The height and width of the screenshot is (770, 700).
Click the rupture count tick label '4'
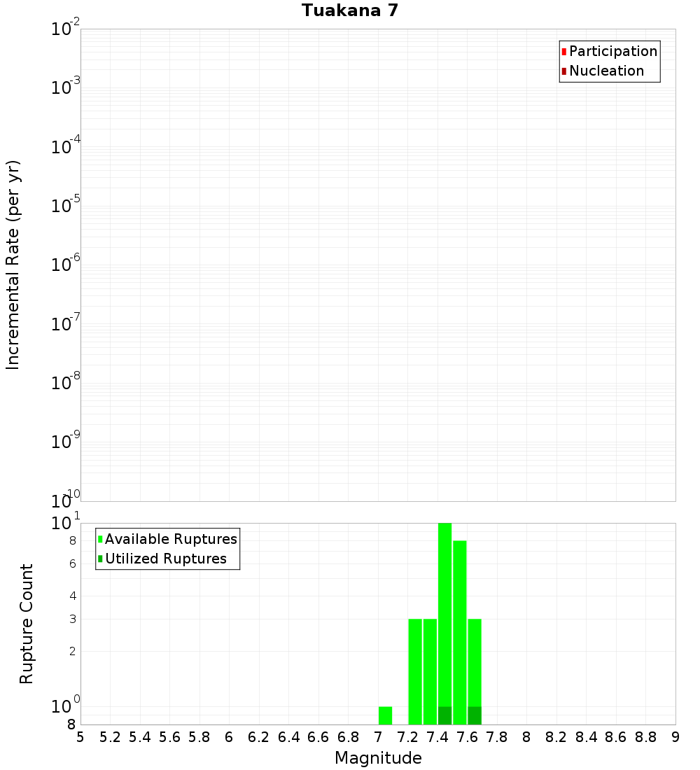click(x=73, y=596)
